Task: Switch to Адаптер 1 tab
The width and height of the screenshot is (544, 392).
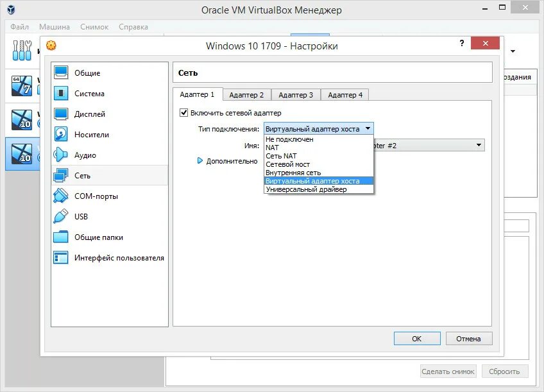Action: tap(197, 94)
